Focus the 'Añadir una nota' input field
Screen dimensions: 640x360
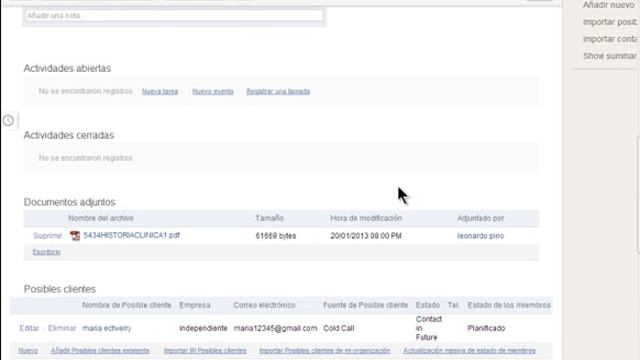click(x=174, y=16)
